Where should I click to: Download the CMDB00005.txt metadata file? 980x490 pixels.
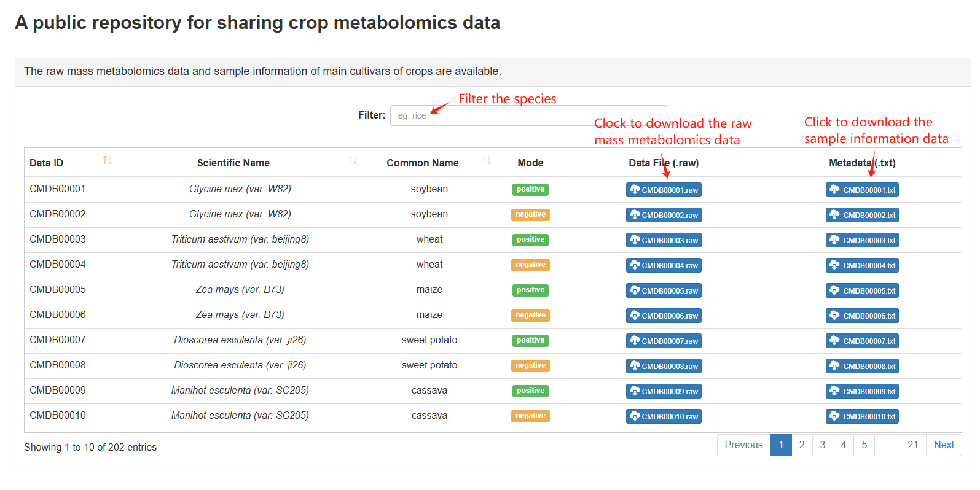pos(862,290)
